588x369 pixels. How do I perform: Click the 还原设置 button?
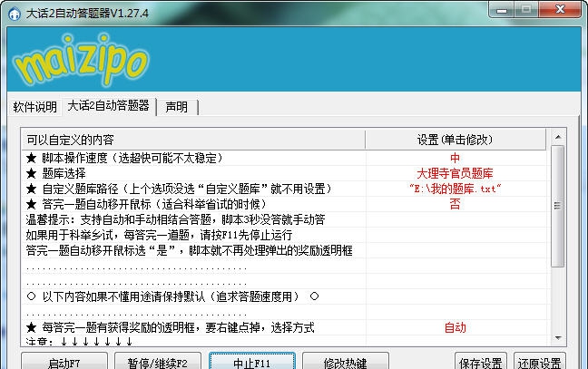540,363
